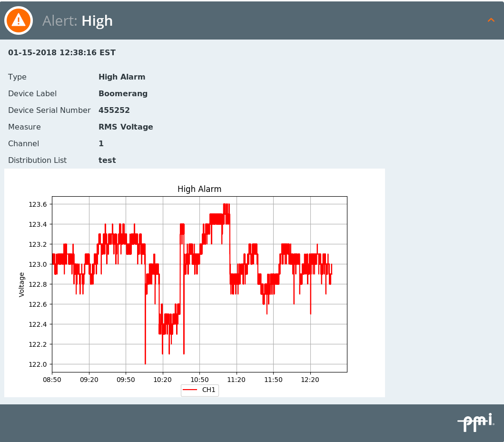The width and height of the screenshot is (504, 442).
Task: Select the Boomerang device label value
Action: (123, 94)
